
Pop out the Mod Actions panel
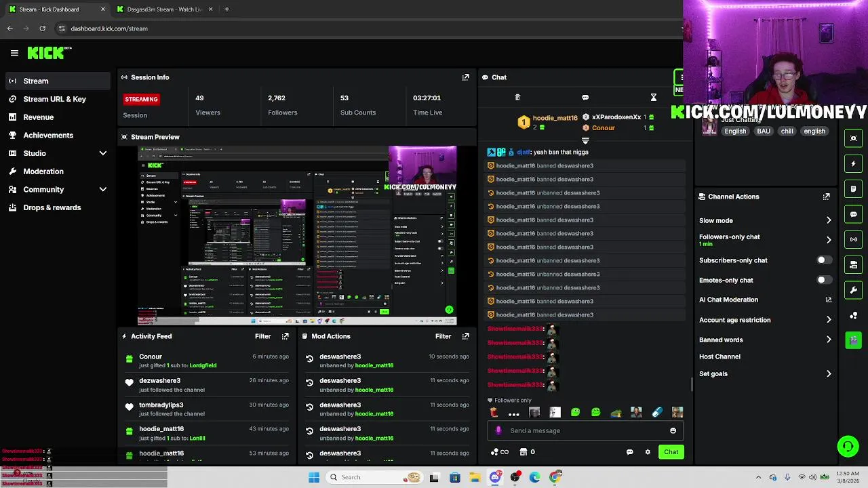(x=465, y=336)
